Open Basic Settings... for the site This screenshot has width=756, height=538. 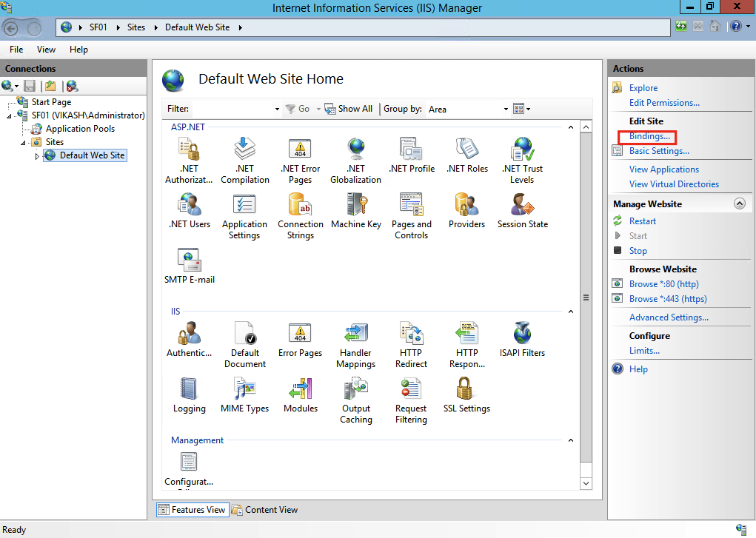pyautogui.click(x=659, y=152)
